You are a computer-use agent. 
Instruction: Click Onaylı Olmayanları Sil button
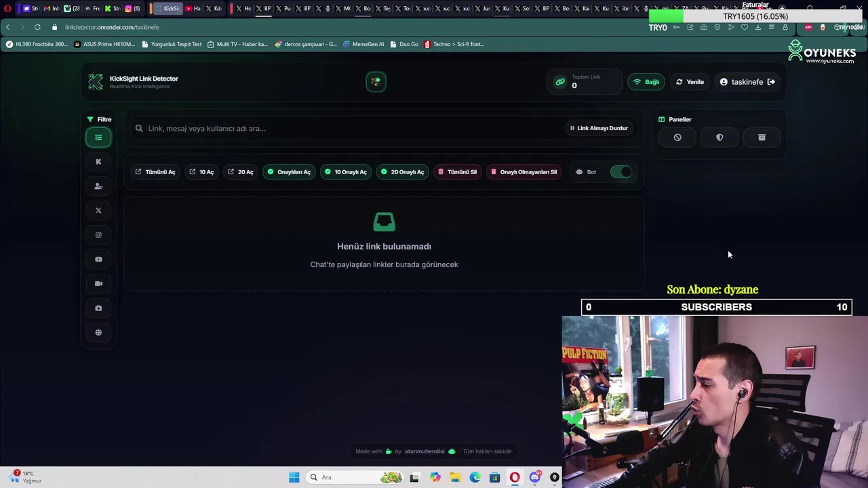point(524,172)
